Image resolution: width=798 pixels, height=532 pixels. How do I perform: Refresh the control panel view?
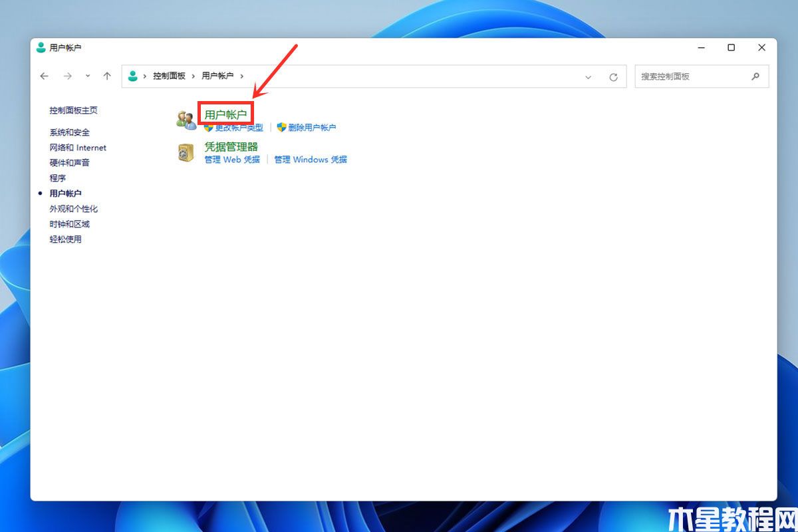point(614,77)
